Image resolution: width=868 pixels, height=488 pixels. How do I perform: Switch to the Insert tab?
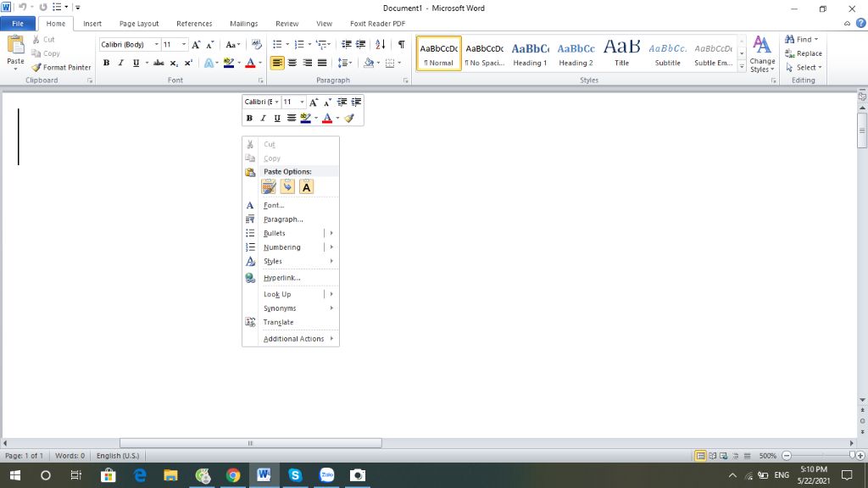pos(92,23)
